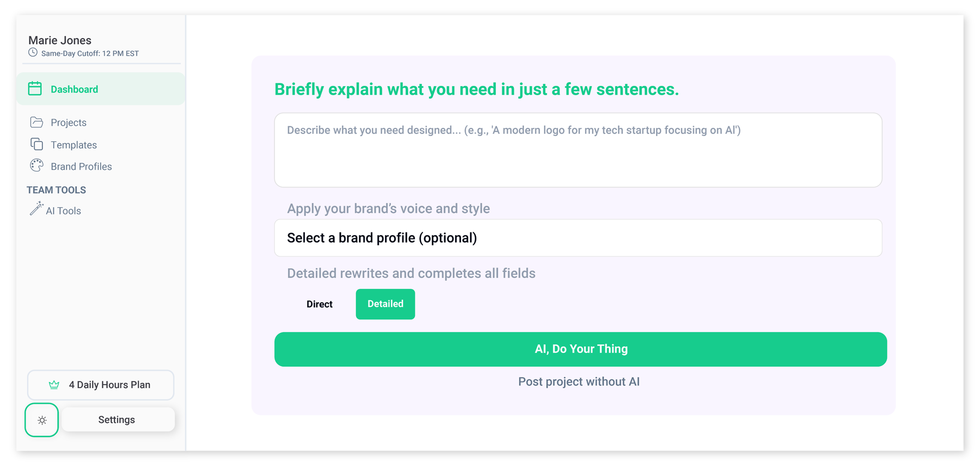Open the brand profile selector
Viewport: 980px width, 468px height.
pyautogui.click(x=578, y=238)
